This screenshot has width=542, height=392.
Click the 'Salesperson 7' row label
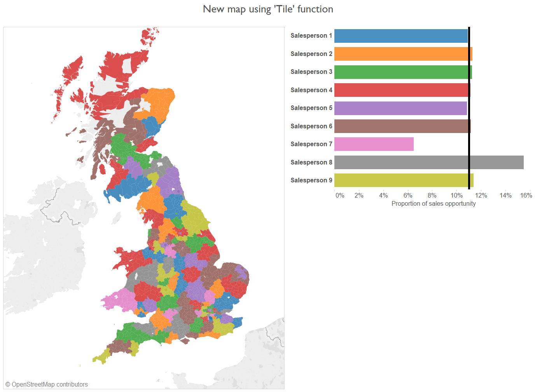pyautogui.click(x=311, y=144)
